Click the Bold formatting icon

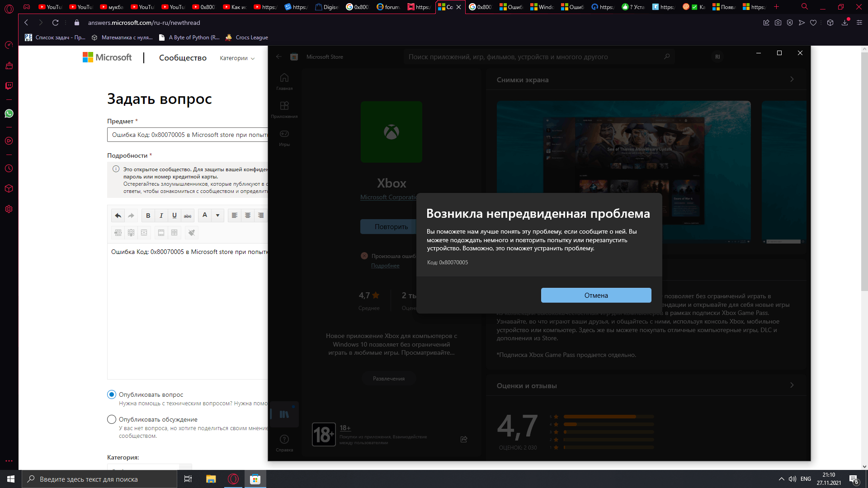[x=148, y=215]
